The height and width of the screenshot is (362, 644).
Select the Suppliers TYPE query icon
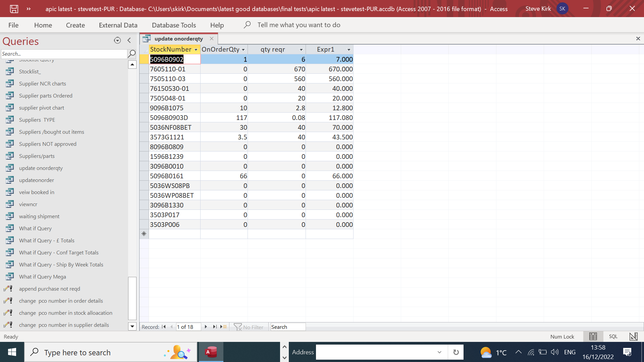[10, 120]
